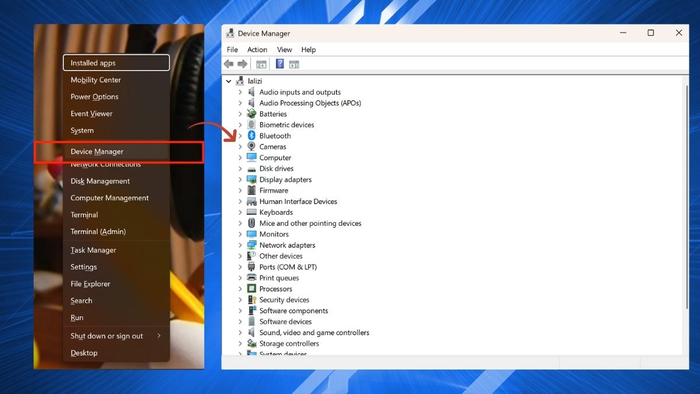Click the Back arrow in Device Manager toolbar
Viewport: 700px width, 394px height.
pos(229,64)
